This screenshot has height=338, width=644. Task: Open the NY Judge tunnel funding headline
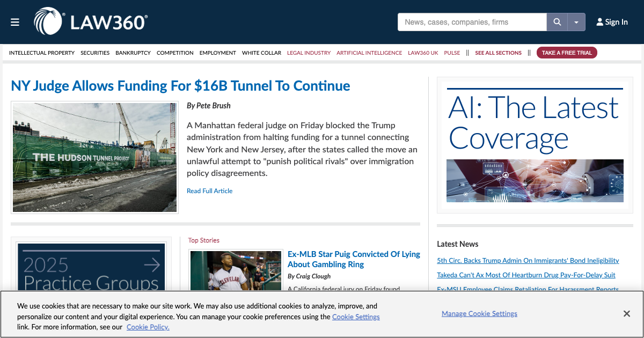[180, 85]
